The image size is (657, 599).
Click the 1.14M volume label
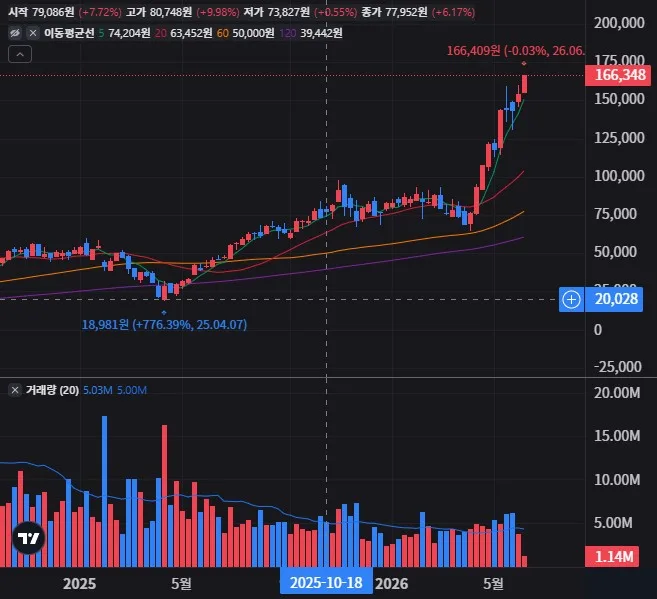(612, 557)
